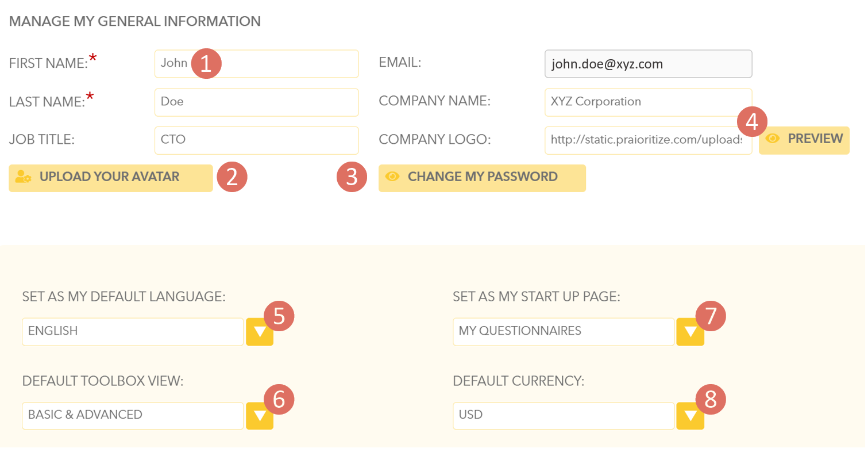
Task: Click the yellow arrow beside USD
Action: (690, 416)
